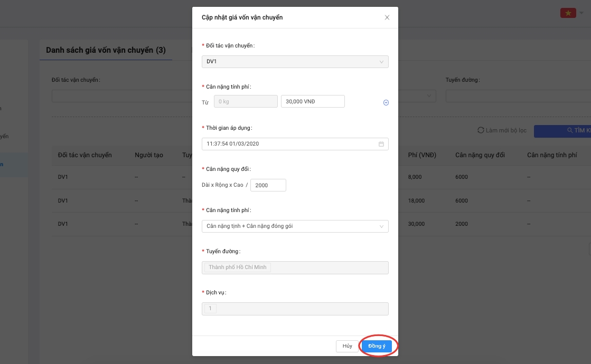Click the Đồng ý confirm button
This screenshot has width=591, height=364.
(377, 346)
